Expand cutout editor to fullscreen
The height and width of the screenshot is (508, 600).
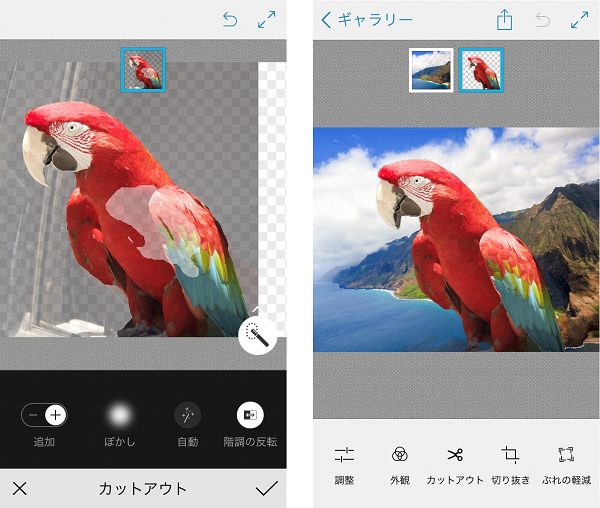pyautogui.click(x=266, y=20)
